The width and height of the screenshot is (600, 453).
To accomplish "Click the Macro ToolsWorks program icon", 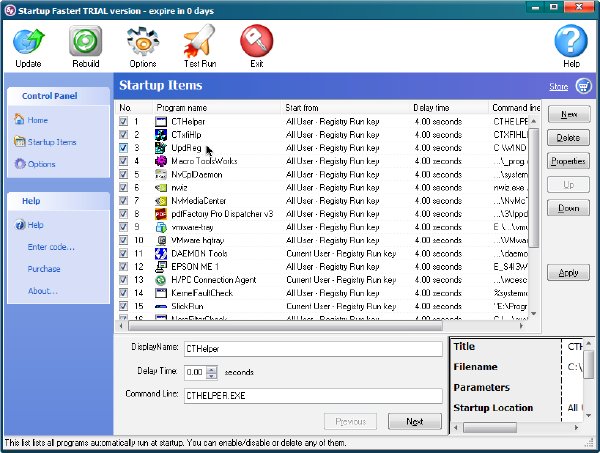I will tap(161, 161).
